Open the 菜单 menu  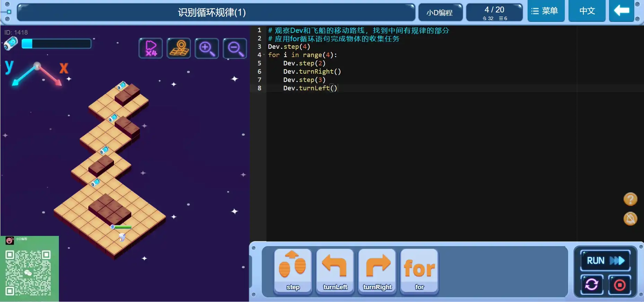pos(546,11)
